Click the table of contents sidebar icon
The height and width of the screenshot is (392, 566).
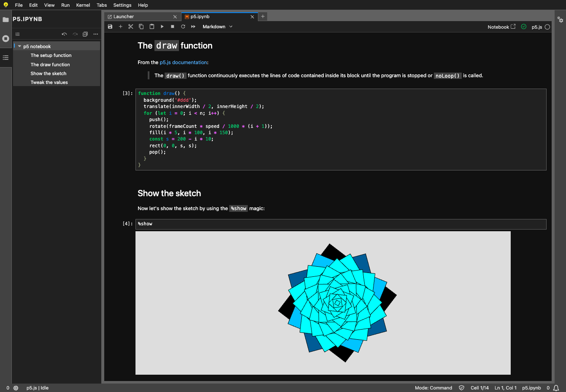click(x=5, y=57)
